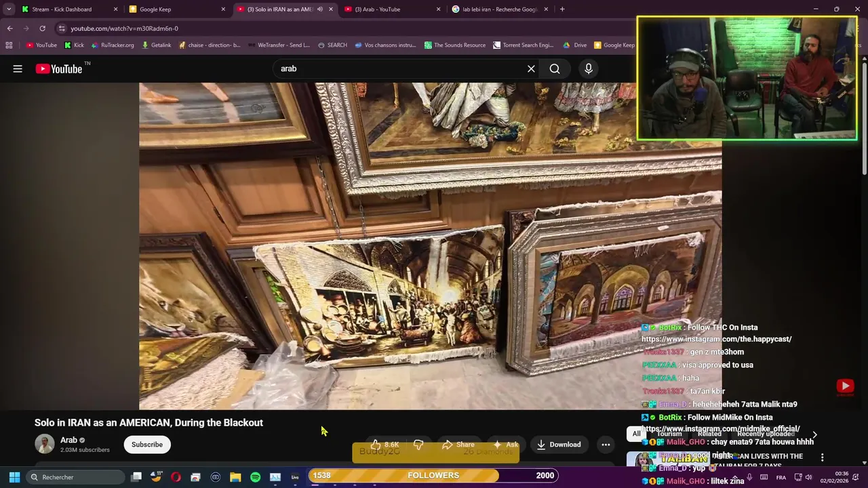Open the RuTracker.org bookmark
Image resolution: width=868 pixels, height=488 pixels.
(112, 45)
